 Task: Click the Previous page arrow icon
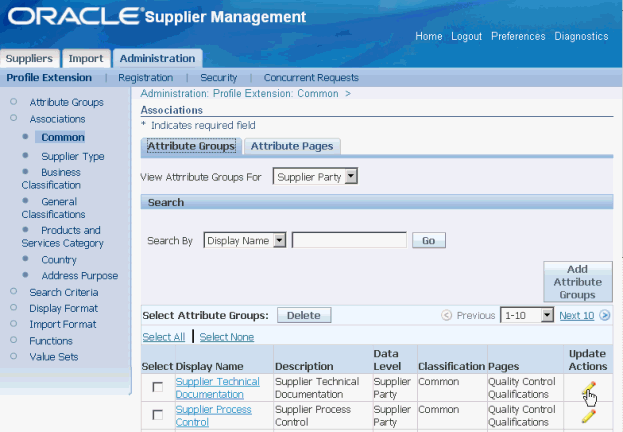coord(447,316)
